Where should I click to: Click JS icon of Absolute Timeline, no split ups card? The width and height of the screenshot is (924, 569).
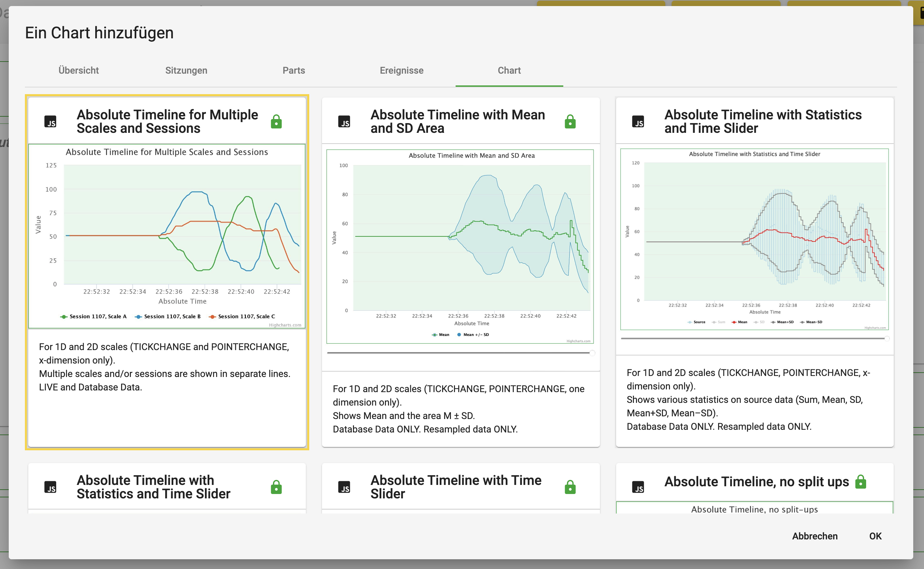pyautogui.click(x=638, y=487)
